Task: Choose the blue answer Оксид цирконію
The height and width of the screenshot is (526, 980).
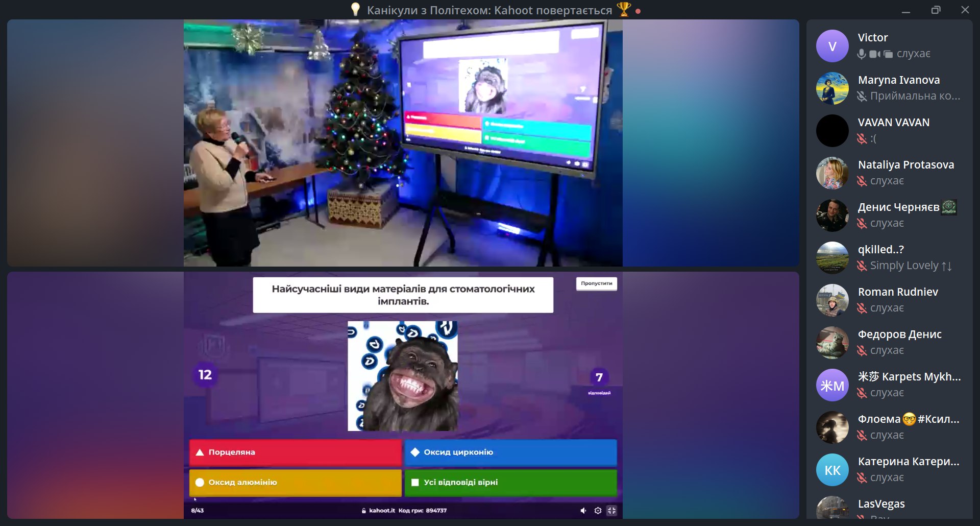Action: 510,452
